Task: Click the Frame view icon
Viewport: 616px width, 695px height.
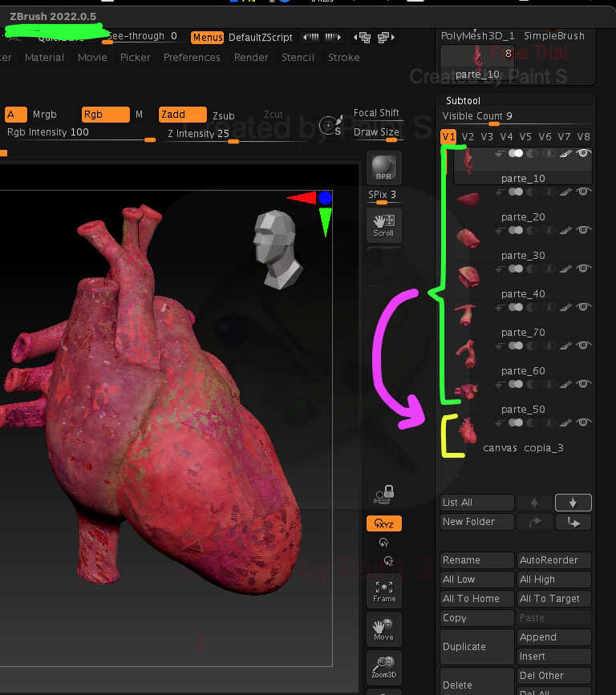Action: pyautogui.click(x=383, y=591)
